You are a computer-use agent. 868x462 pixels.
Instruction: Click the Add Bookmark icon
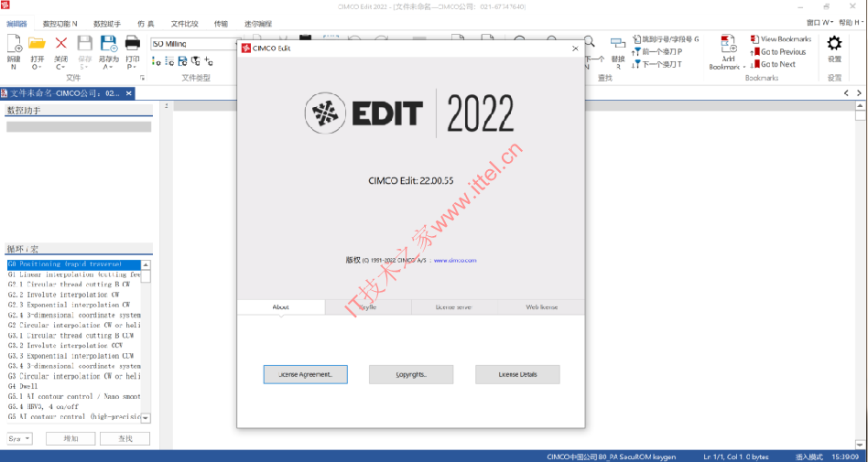[729, 44]
